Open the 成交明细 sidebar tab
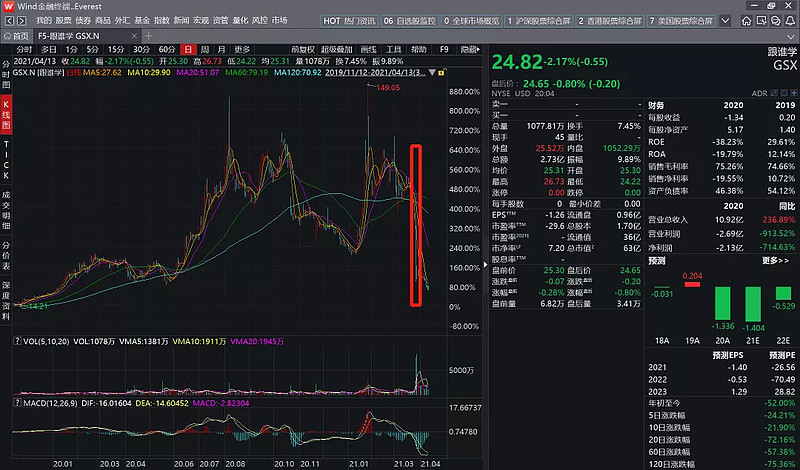Viewport: 800px width, 470px height. (x=6, y=210)
